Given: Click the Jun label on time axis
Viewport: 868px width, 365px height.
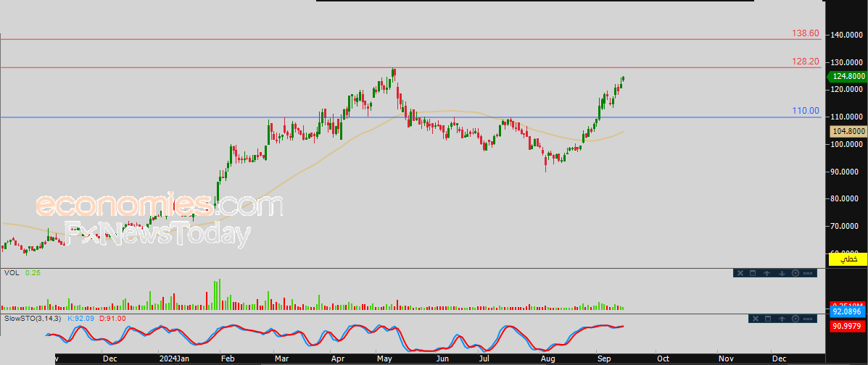Looking at the screenshot, I should click(442, 358).
